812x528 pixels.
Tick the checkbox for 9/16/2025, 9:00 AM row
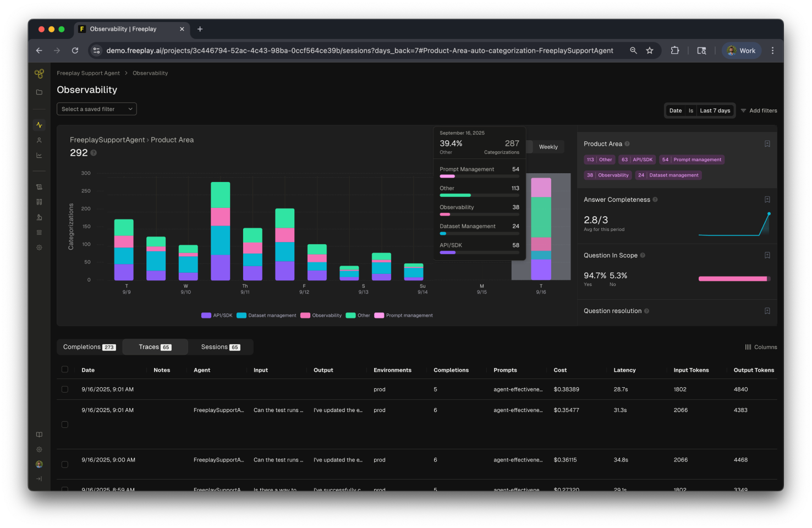[65, 465]
